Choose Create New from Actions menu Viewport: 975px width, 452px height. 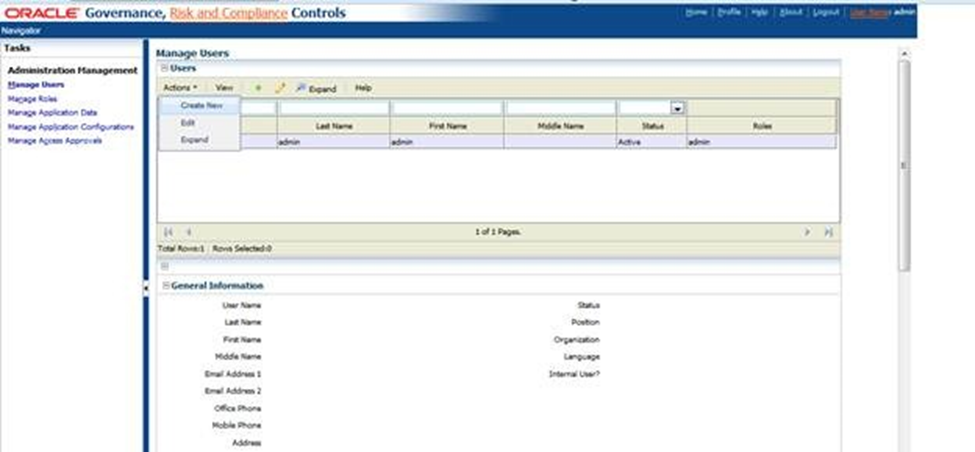pos(201,106)
